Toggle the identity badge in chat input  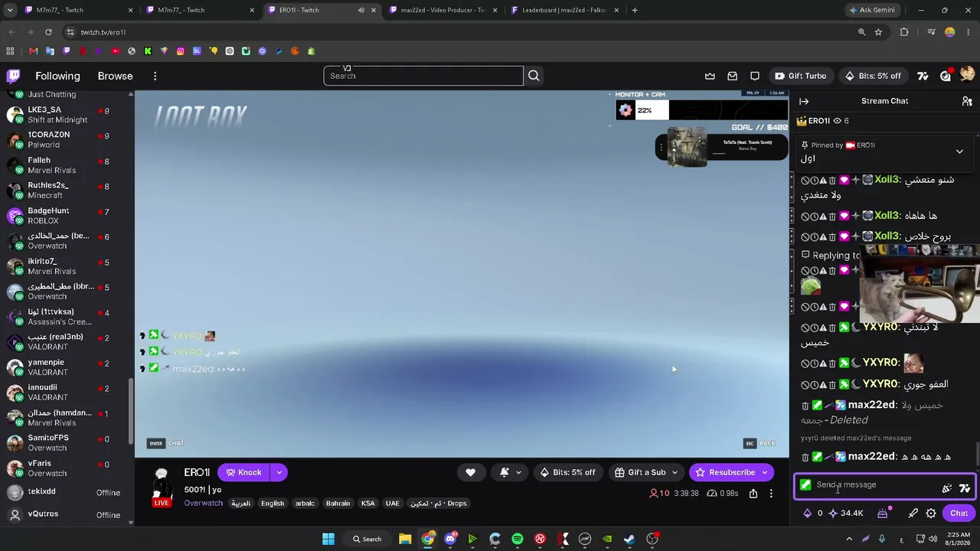tap(805, 484)
